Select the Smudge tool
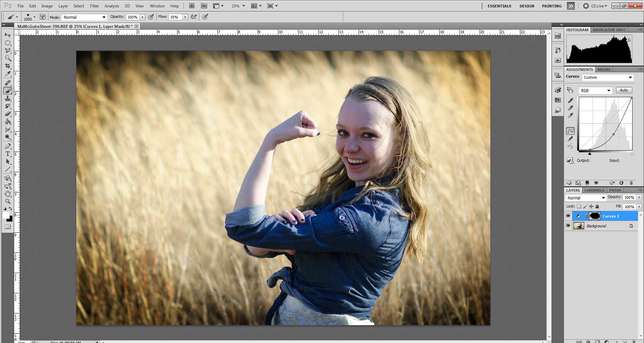644x343 pixels. coord(8,129)
